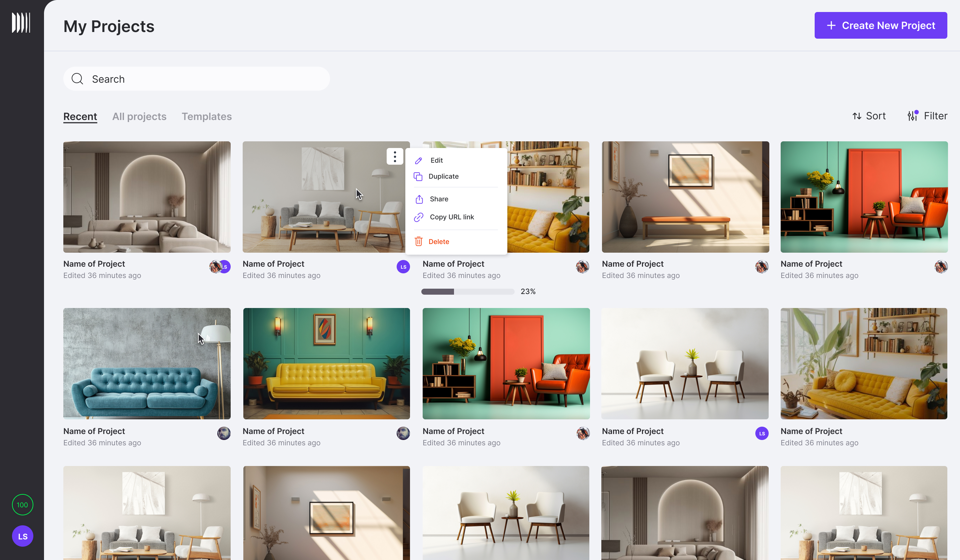This screenshot has width=960, height=560.
Task: Select Delete from the context menu
Action: point(439,241)
